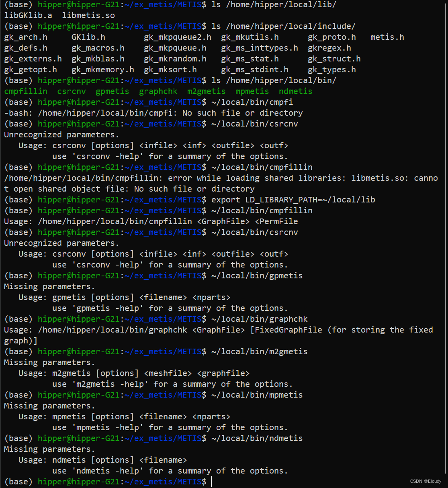
Task: Click gk_mkutils.h header name
Action: (250, 37)
